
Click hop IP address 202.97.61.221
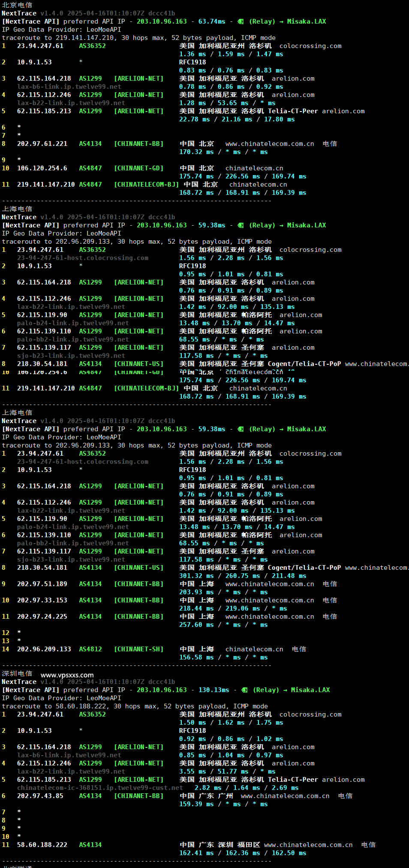(42, 144)
